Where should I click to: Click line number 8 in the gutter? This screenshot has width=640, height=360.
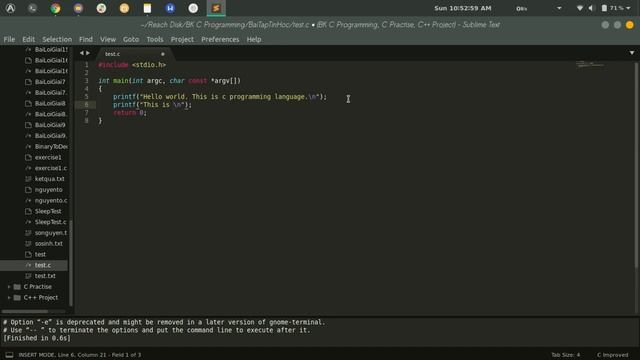(x=87, y=121)
